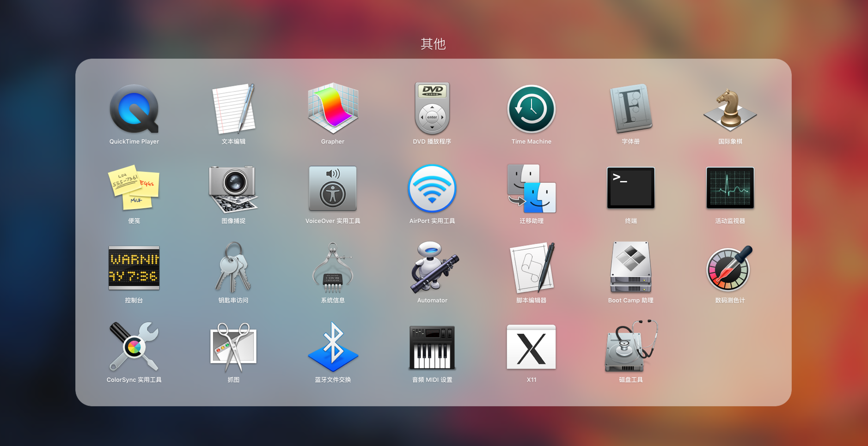The height and width of the screenshot is (446, 868).
Task: Click the 其他 folder title
Action: point(433,44)
